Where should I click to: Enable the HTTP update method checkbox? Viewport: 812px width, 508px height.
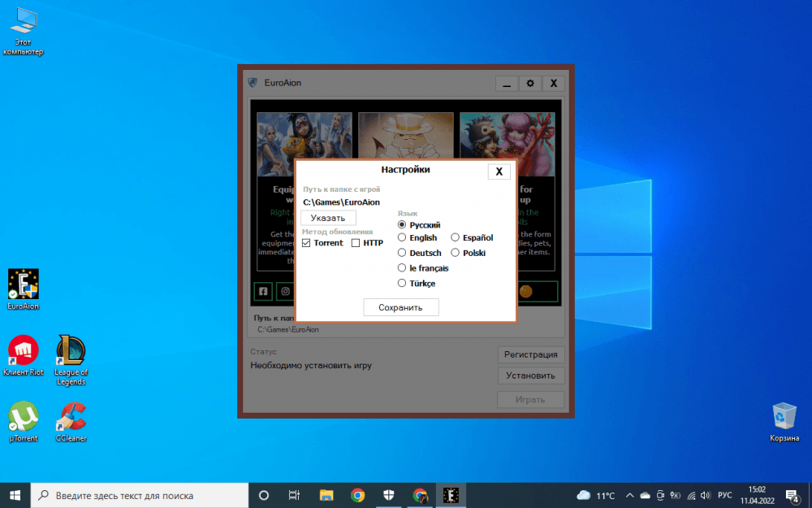coord(356,243)
